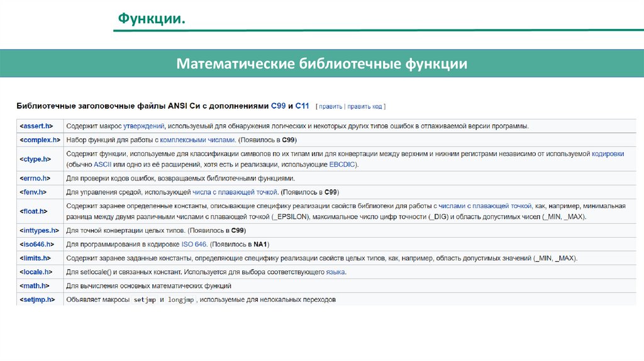Open the <fenv.h> header link
The width and height of the screenshot is (644, 361).
(x=33, y=192)
